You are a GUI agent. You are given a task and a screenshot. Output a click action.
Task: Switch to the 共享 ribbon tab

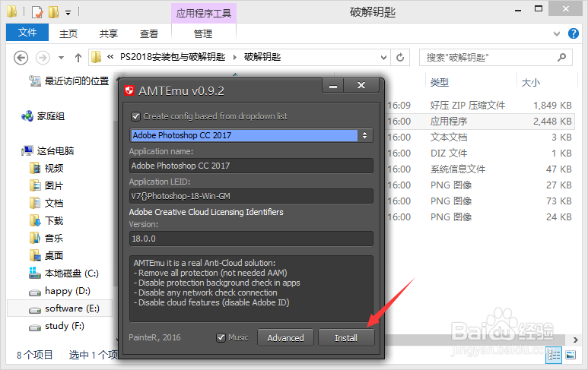108,33
